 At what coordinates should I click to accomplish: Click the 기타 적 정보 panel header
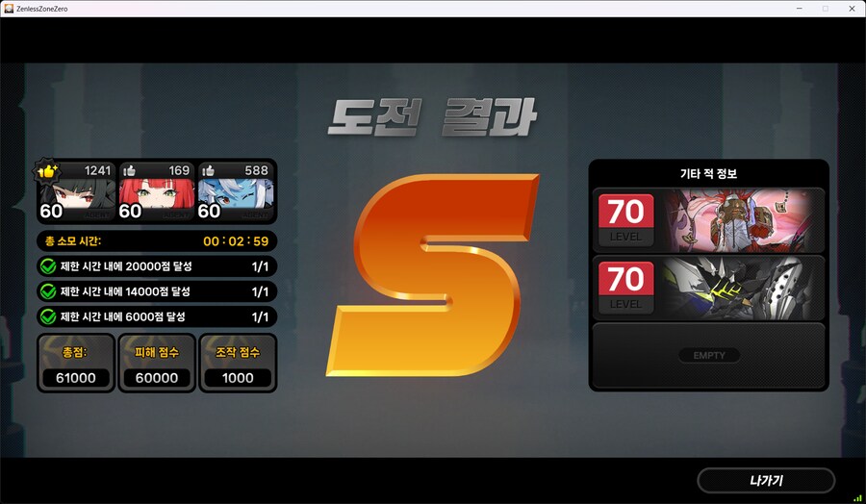pos(708,174)
